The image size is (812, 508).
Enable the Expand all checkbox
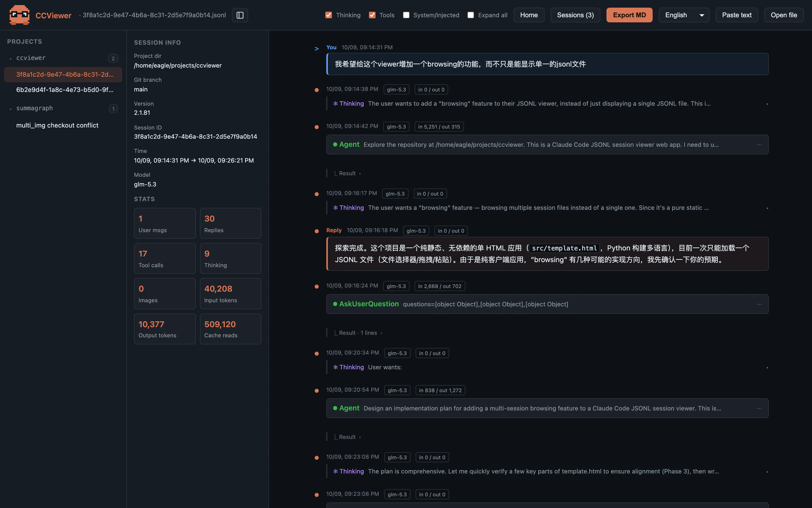pyautogui.click(x=471, y=15)
